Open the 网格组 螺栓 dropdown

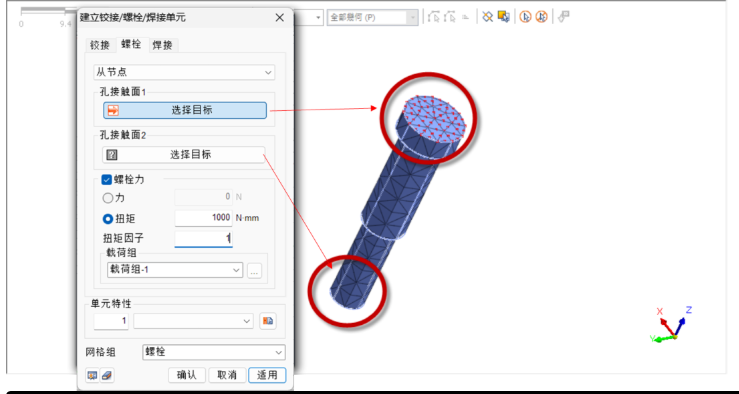tap(213, 352)
